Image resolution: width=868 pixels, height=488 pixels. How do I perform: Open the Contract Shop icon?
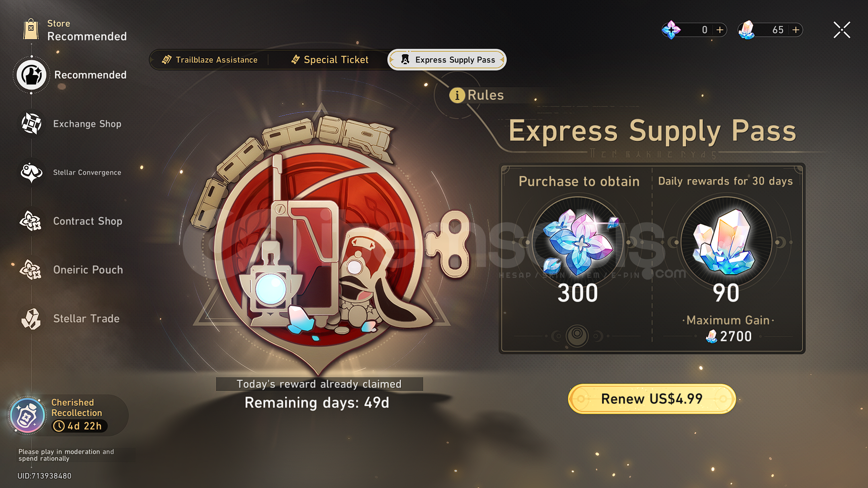[31, 221]
